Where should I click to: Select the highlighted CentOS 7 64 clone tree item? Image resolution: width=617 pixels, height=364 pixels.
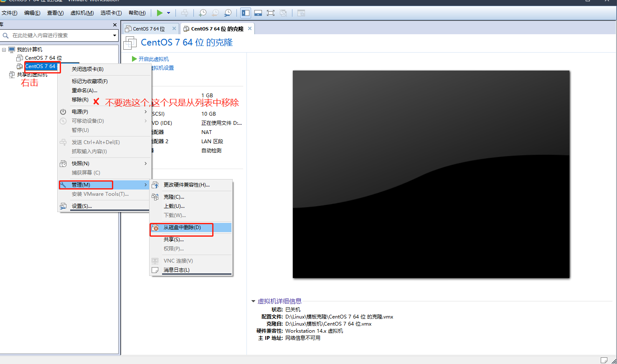click(x=41, y=66)
